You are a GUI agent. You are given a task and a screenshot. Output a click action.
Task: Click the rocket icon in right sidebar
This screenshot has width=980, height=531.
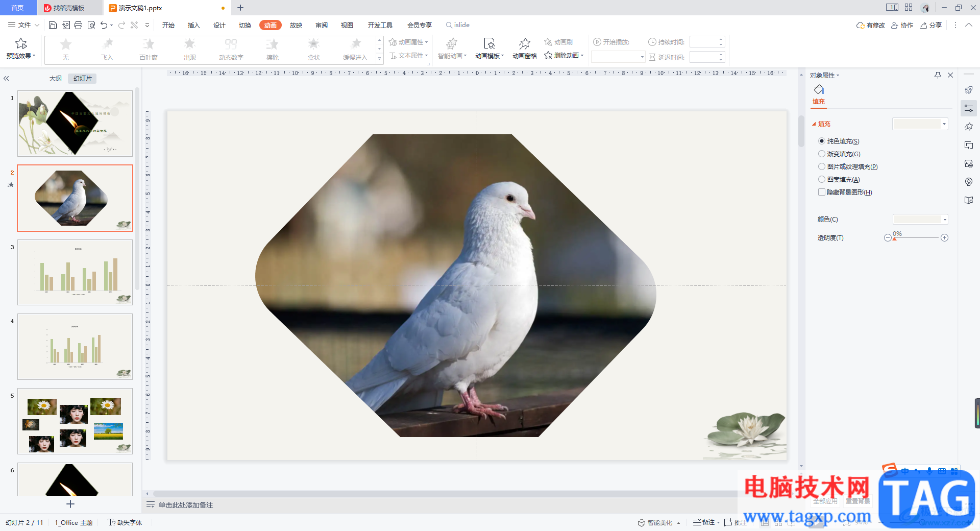coord(969,90)
